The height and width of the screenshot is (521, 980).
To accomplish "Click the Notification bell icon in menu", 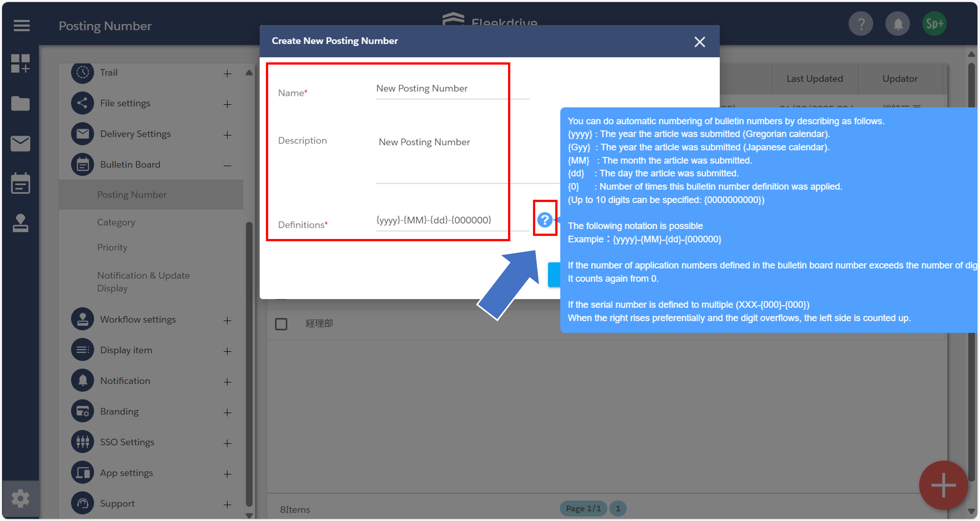I will 82,381.
